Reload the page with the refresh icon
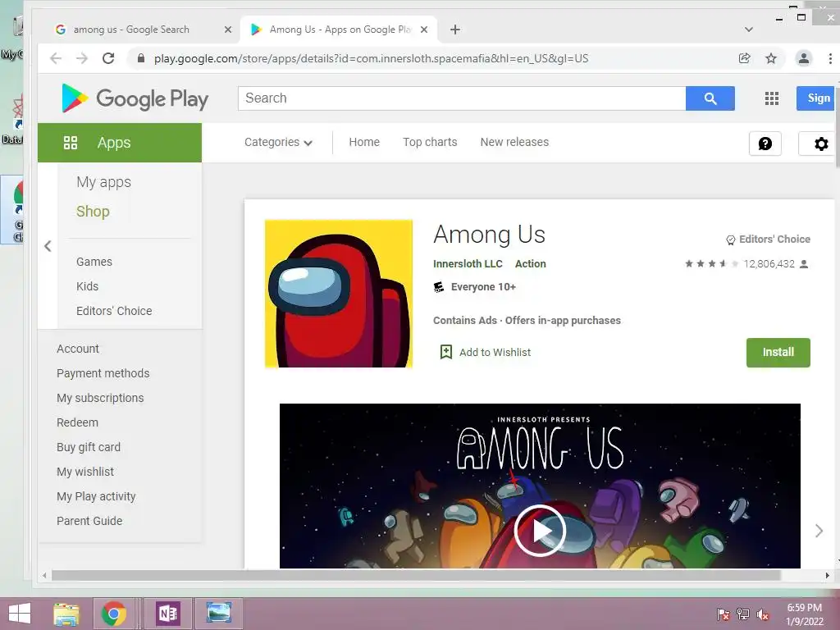Viewport: 840px width, 630px height. pyautogui.click(x=108, y=58)
